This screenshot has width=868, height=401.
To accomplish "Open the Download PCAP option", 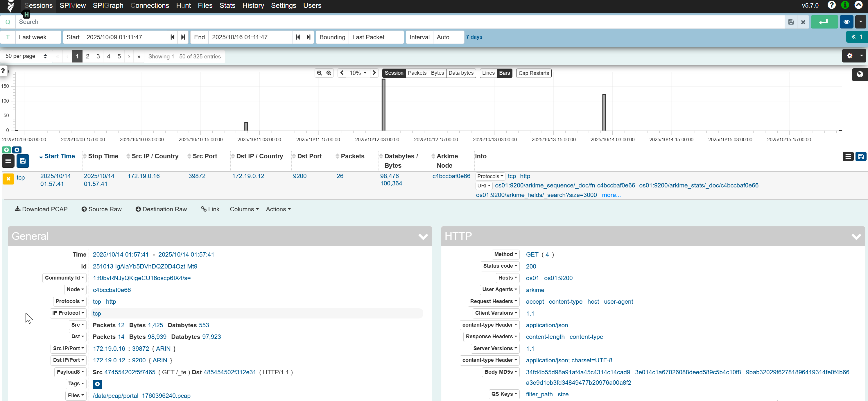I will pyautogui.click(x=41, y=209).
